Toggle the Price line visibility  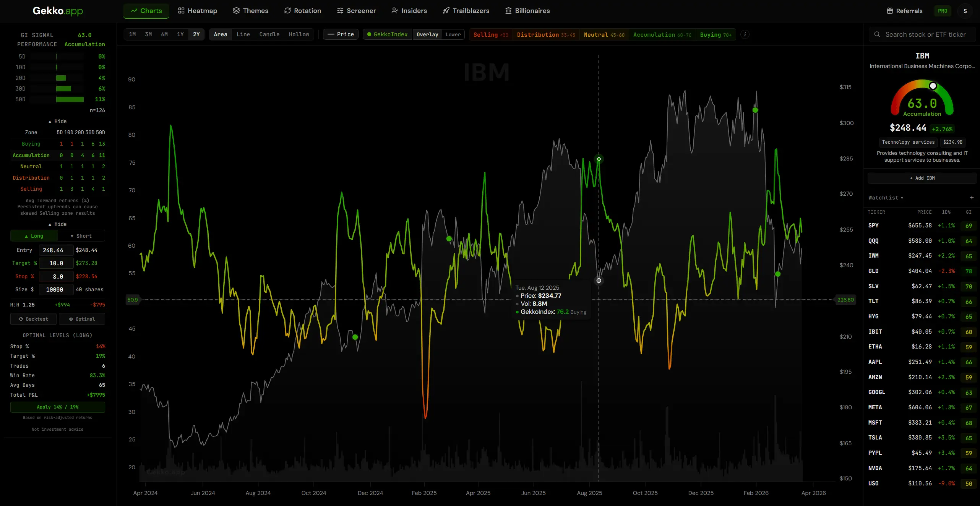(340, 34)
